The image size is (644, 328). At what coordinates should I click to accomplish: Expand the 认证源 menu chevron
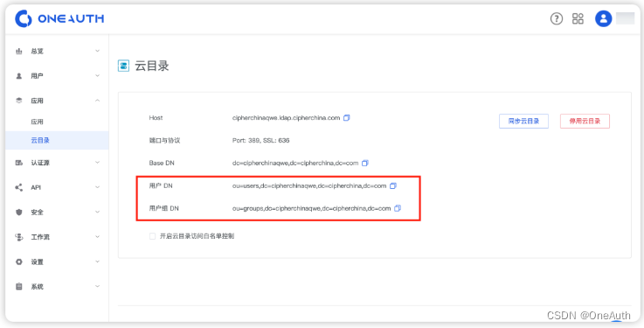click(97, 163)
